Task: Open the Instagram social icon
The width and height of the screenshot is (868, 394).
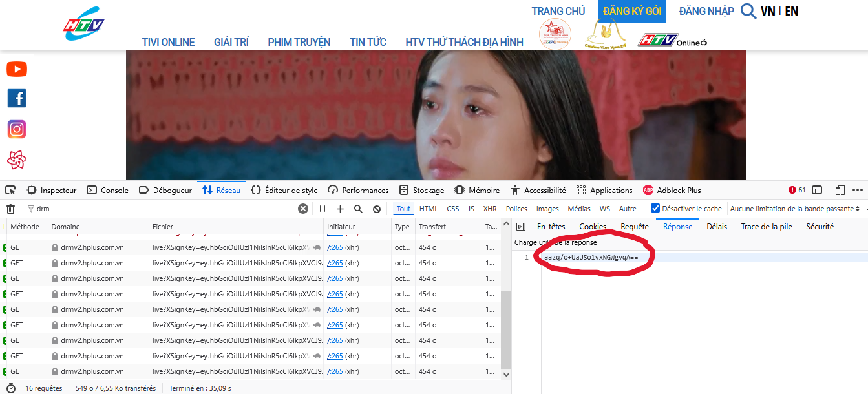Action: [17, 129]
